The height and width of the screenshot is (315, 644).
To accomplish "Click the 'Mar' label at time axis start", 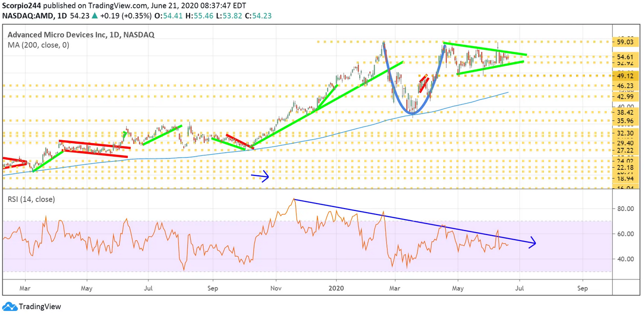I will [25, 289].
